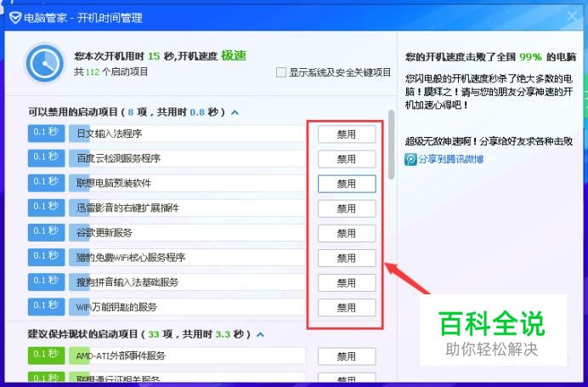
Task: Disable 日文输入法程序 startup item
Action: click(x=347, y=134)
